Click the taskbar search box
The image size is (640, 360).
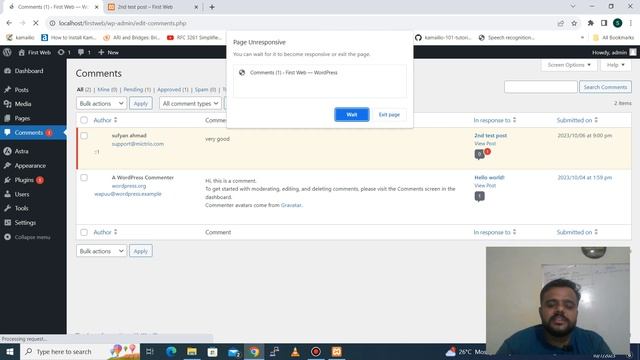coord(80,351)
